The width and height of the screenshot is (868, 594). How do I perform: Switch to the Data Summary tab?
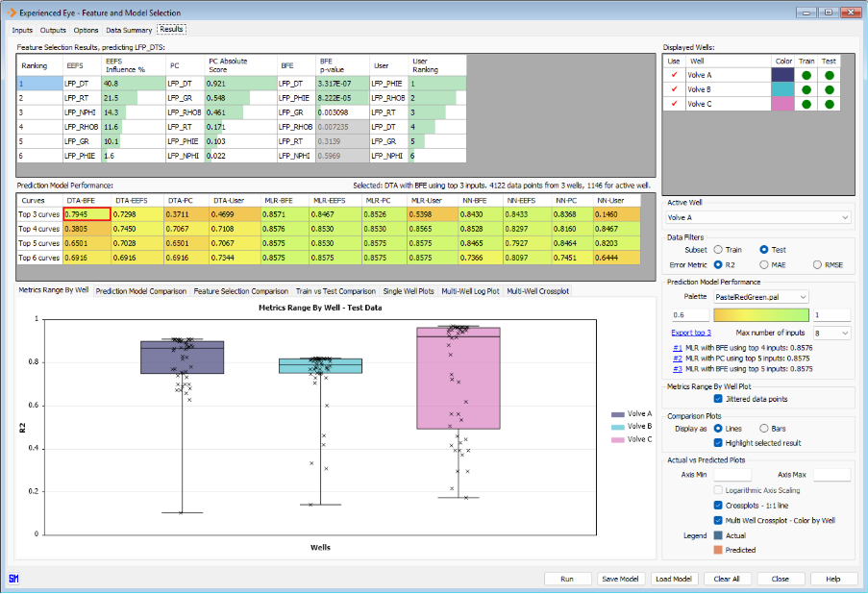click(x=129, y=30)
